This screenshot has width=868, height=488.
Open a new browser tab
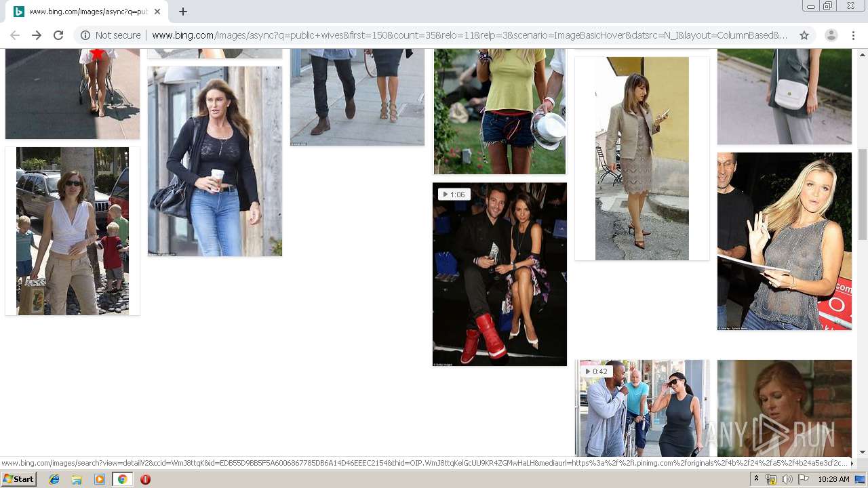(183, 12)
